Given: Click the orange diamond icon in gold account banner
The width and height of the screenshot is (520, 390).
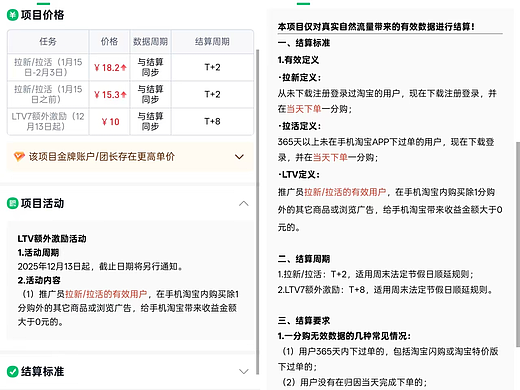Looking at the screenshot, I should pos(19,157).
